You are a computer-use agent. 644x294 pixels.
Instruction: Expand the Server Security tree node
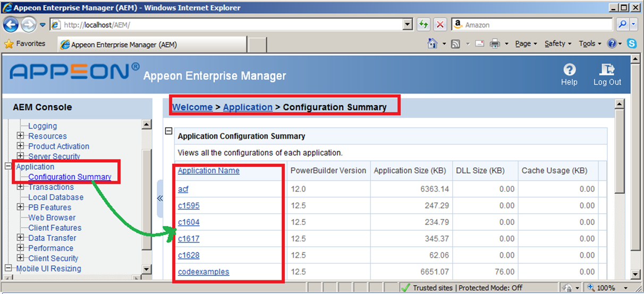pyautogui.click(x=21, y=156)
